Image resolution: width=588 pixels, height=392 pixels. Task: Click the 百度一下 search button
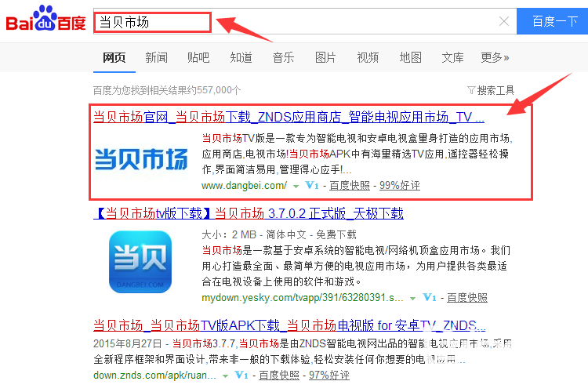(553, 21)
